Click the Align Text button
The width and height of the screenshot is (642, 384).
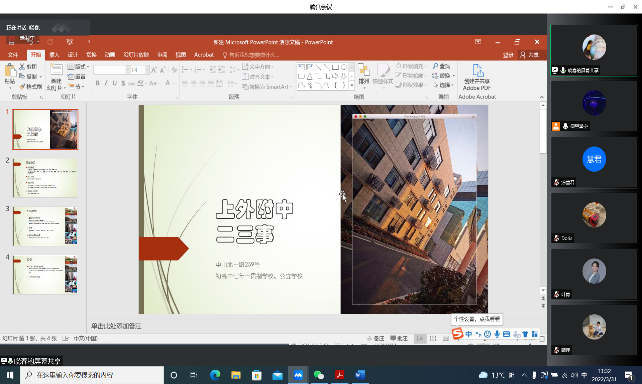click(x=258, y=77)
